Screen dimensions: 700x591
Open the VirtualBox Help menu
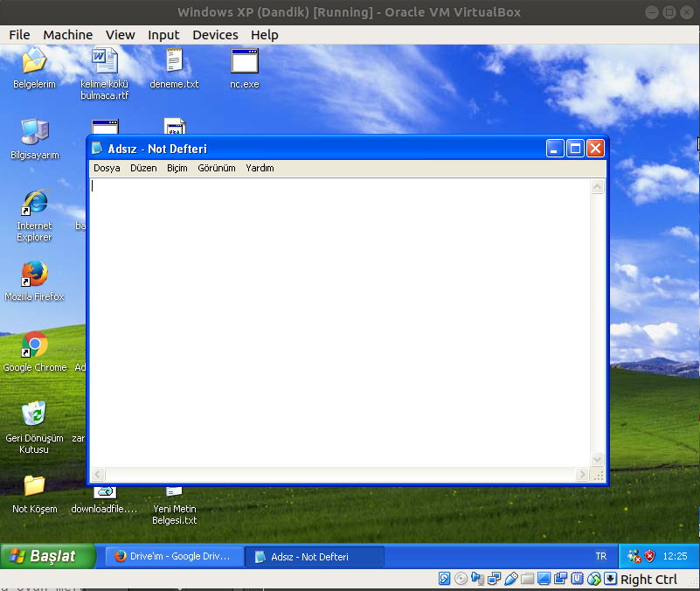tap(264, 35)
